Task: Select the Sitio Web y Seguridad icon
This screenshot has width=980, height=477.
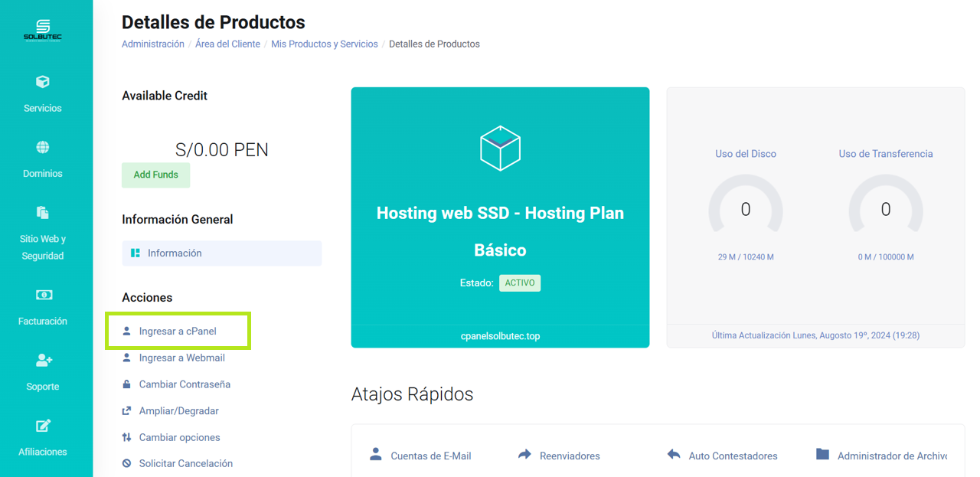Action: tap(43, 212)
